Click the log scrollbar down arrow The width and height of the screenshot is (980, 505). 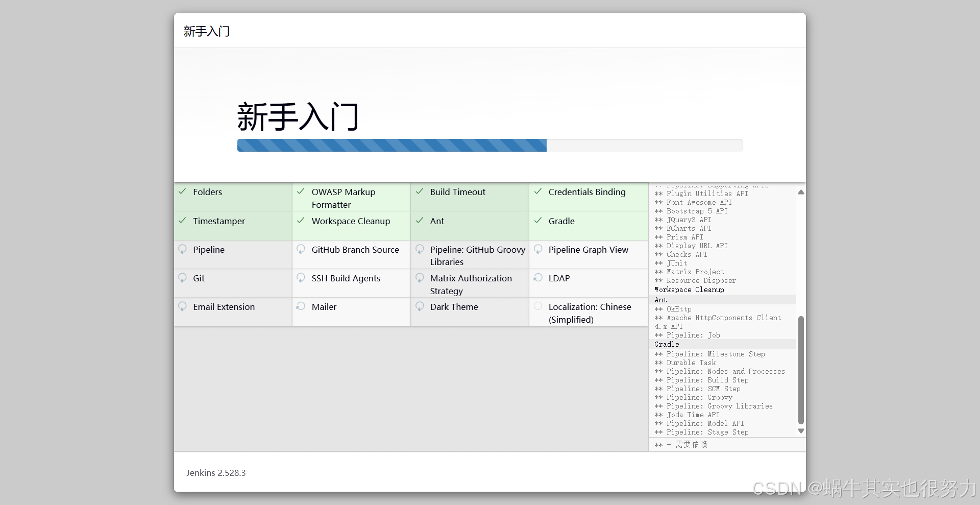coord(800,431)
